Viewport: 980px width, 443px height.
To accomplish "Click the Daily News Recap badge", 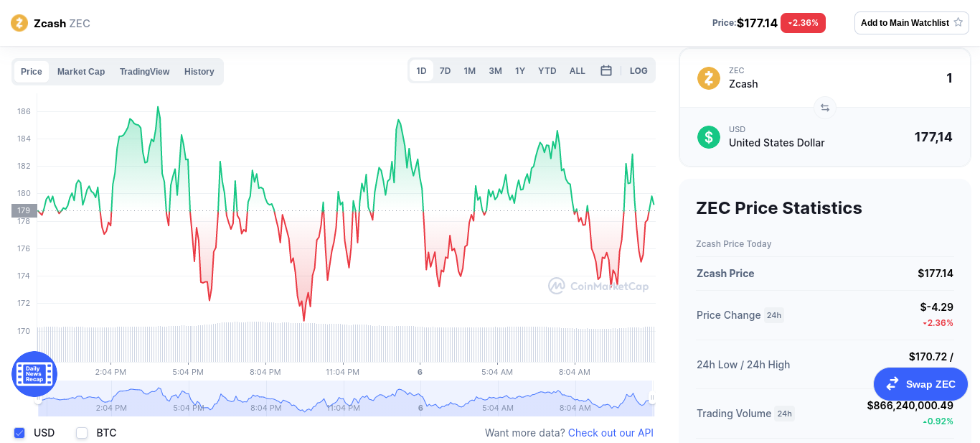I will 34,374.
